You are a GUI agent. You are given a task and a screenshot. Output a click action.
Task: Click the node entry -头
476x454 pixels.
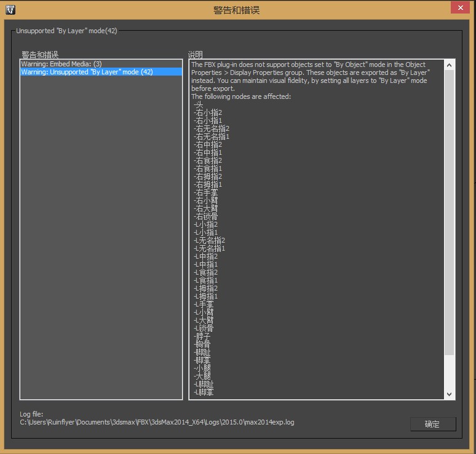[x=199, y=105]
